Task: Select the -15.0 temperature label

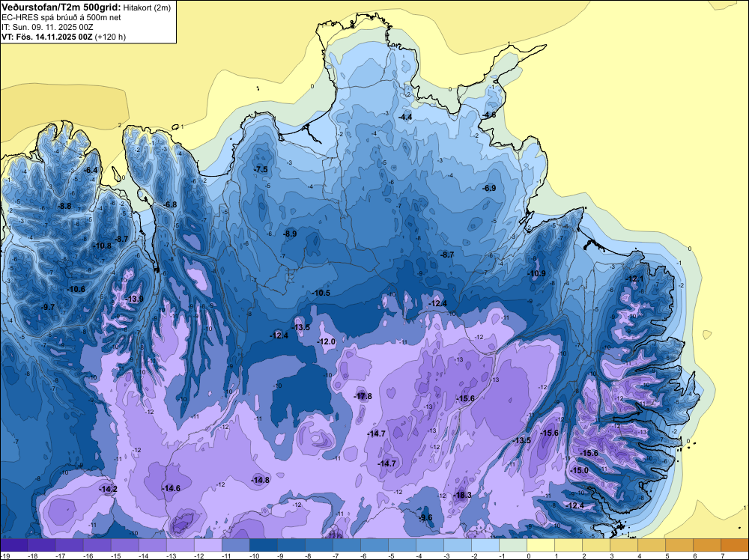Action: 579,470
